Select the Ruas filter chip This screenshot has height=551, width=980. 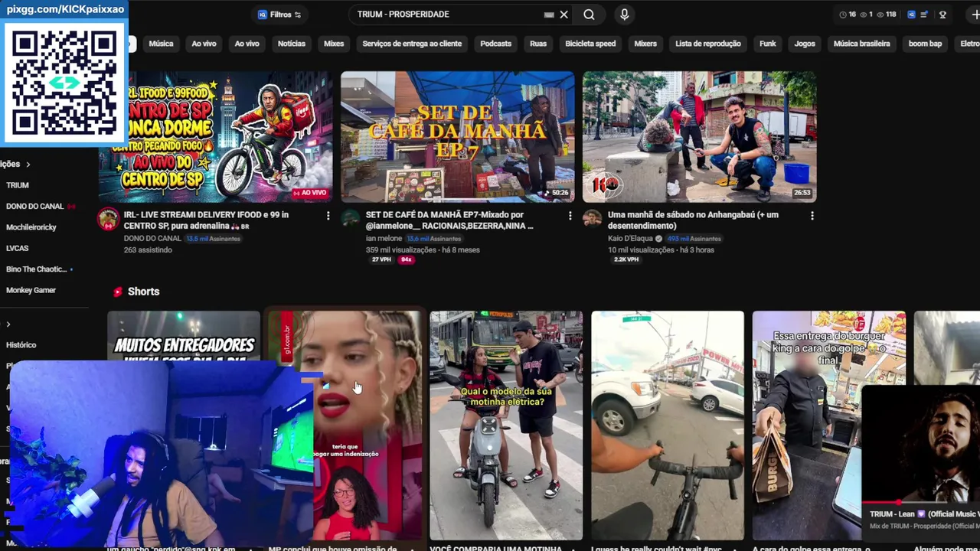click(x=538, y=44)
